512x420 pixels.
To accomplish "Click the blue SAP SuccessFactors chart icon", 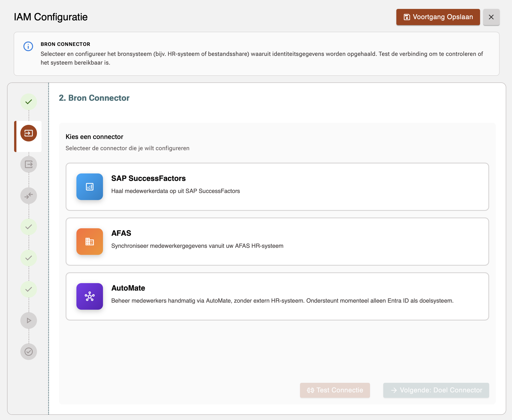I will point(89,187).
